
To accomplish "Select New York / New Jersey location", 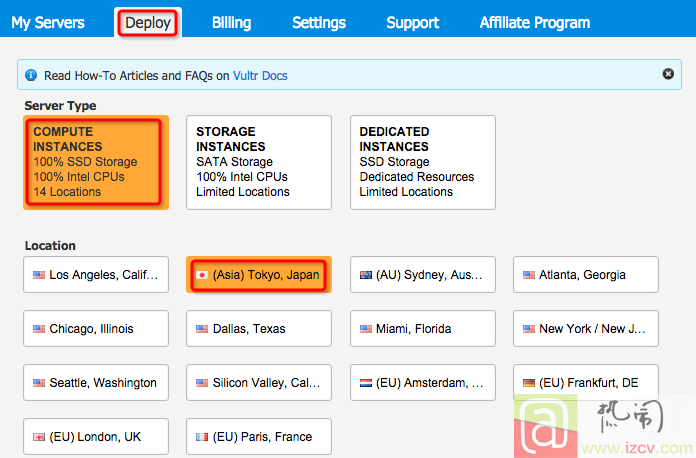I will (x=586, y=328).
